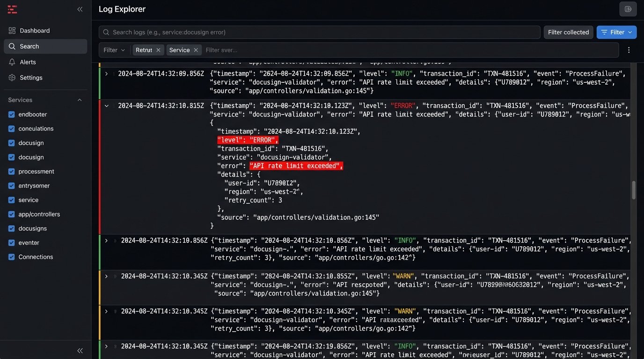Expand the 14:32:09.856Z INFO log row

(x=106, y=73)
